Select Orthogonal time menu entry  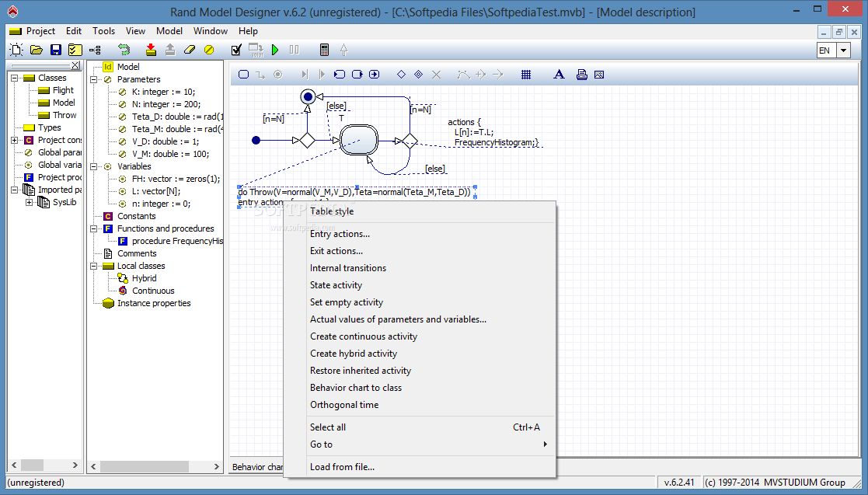[420, 405]
